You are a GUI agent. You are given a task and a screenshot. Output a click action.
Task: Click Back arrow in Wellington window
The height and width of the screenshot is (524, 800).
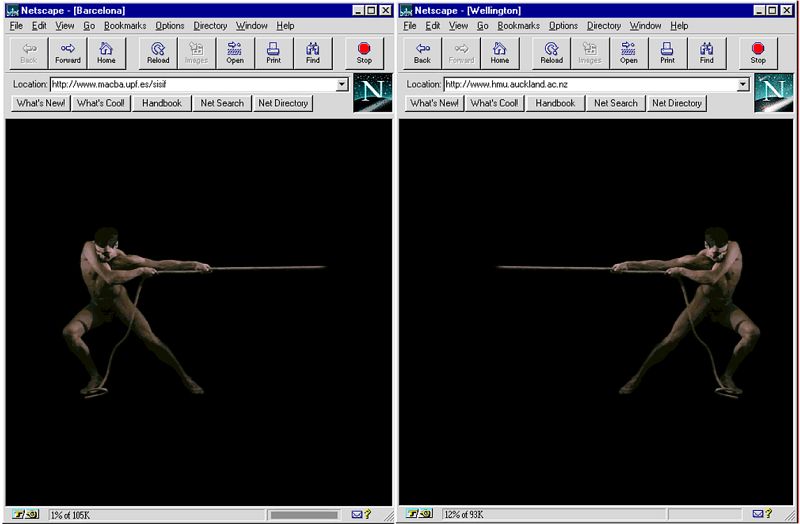tap(422, 53)
